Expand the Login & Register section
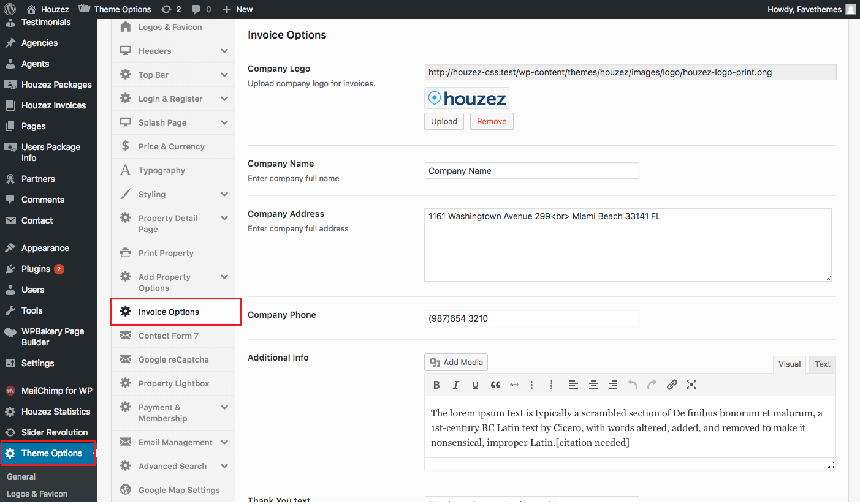This screenshot has width=860, height=504. coord(173,99)
